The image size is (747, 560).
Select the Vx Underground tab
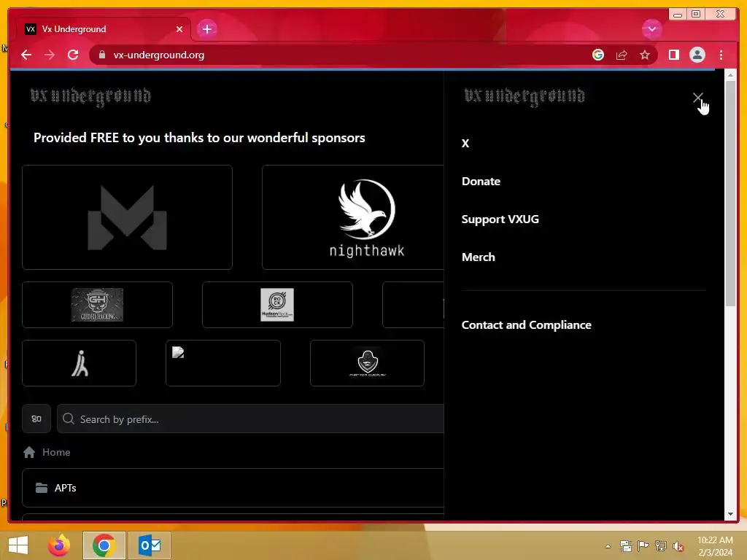coord(104,29)
